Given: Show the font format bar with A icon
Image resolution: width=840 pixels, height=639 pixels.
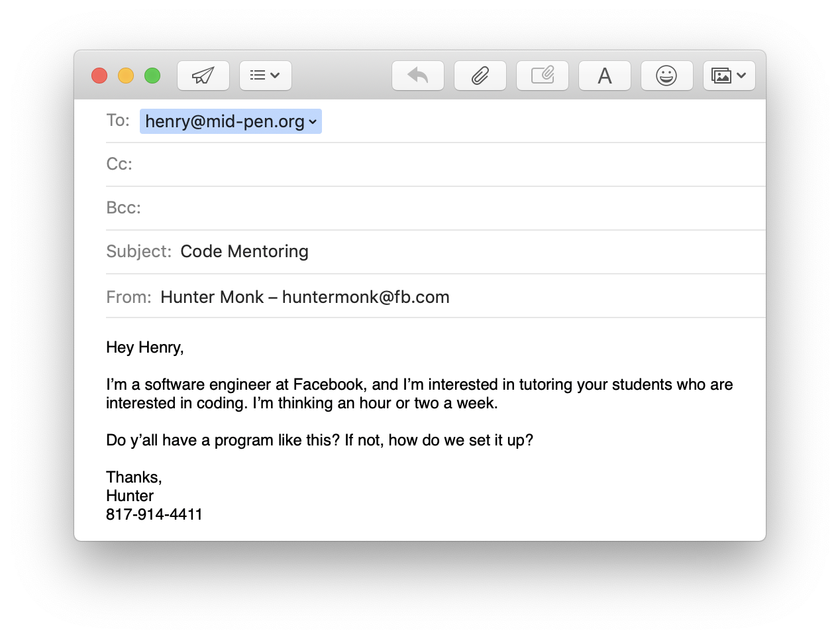Looking at the screenshot, I should (x=605, y=76).
